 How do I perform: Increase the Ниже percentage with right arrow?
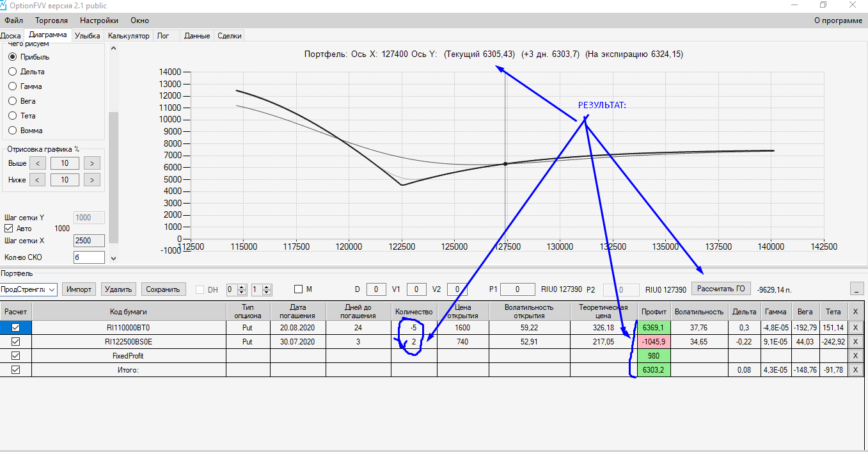click(92, 180)
